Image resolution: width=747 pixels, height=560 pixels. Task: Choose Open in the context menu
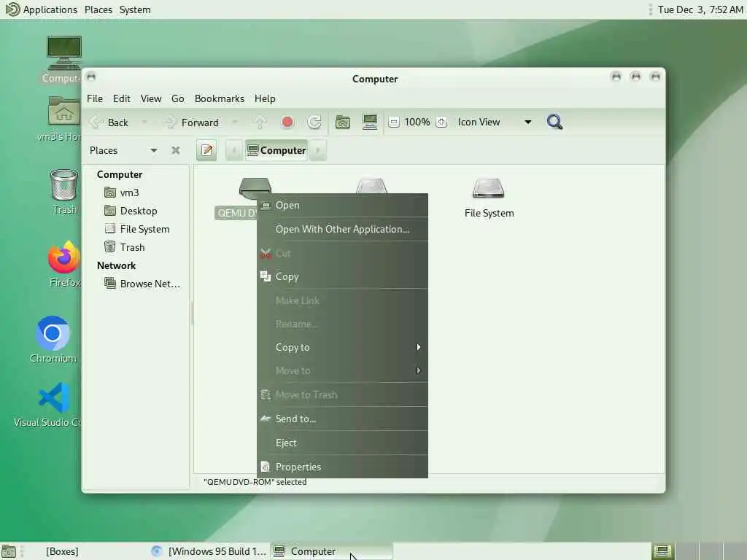coord(343,205)
